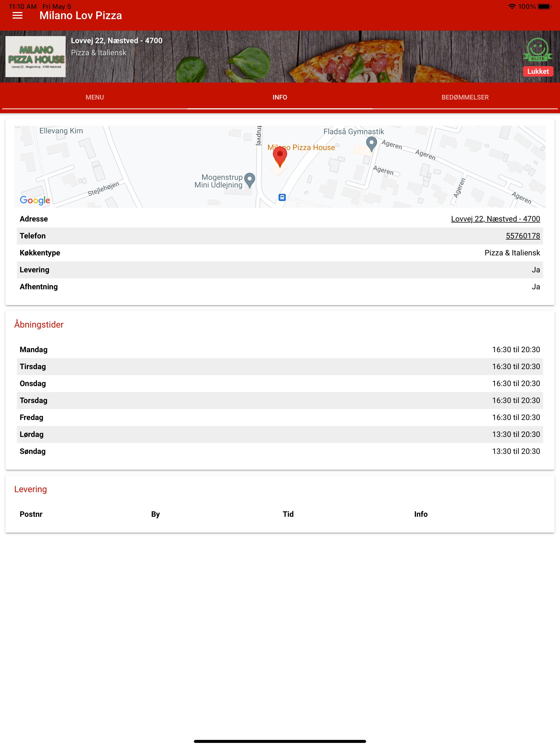Tap the blue bus stop icon on map

tap(282, 197)
